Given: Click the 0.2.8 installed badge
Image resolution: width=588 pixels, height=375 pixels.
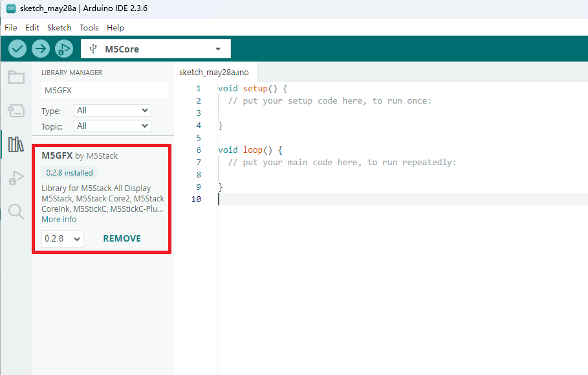Looking at the screenshot, I should (69, 173).
